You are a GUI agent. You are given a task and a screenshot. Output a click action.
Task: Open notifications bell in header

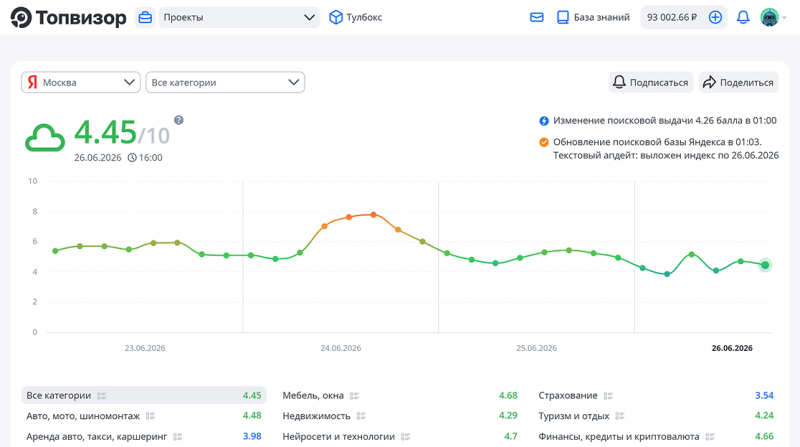coord(743,17)
